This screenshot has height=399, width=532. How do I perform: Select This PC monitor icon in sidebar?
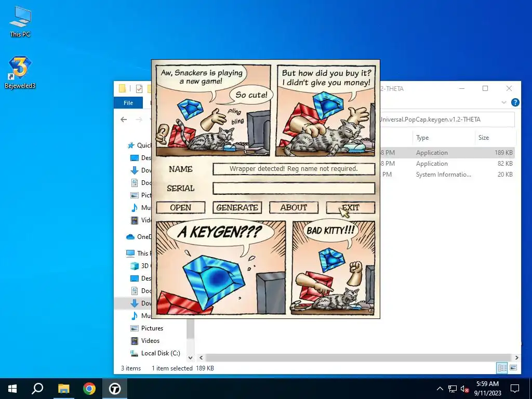130,253
